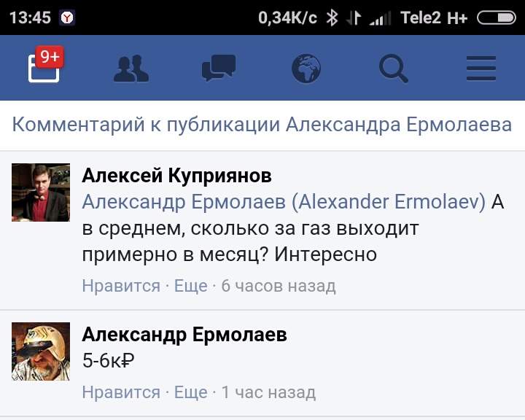Tap Александр Ермолаев's helmet avatar thumbnail
Screen dimensions: 525x420
point(41,351)
